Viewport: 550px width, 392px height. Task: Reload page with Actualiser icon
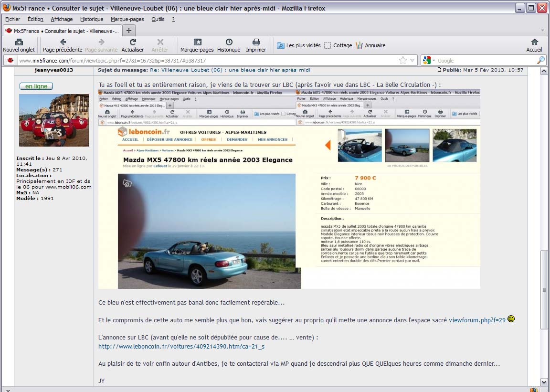coord(133,42)
